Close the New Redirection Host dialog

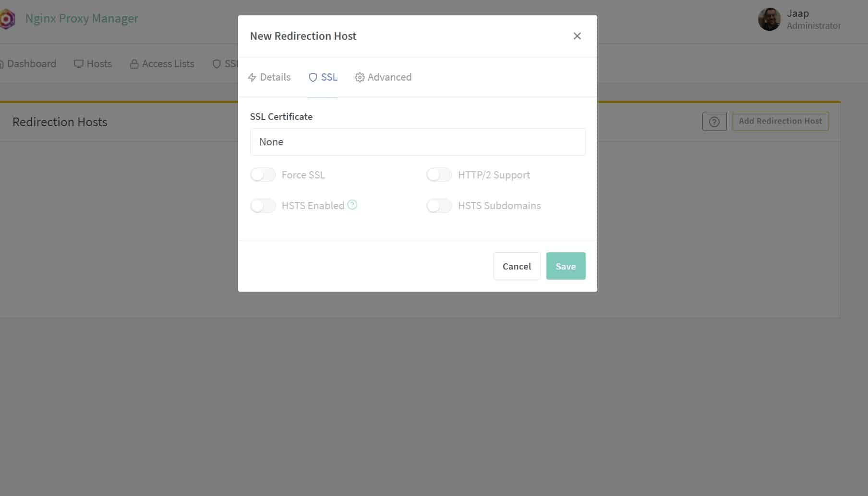coord(577,36)
